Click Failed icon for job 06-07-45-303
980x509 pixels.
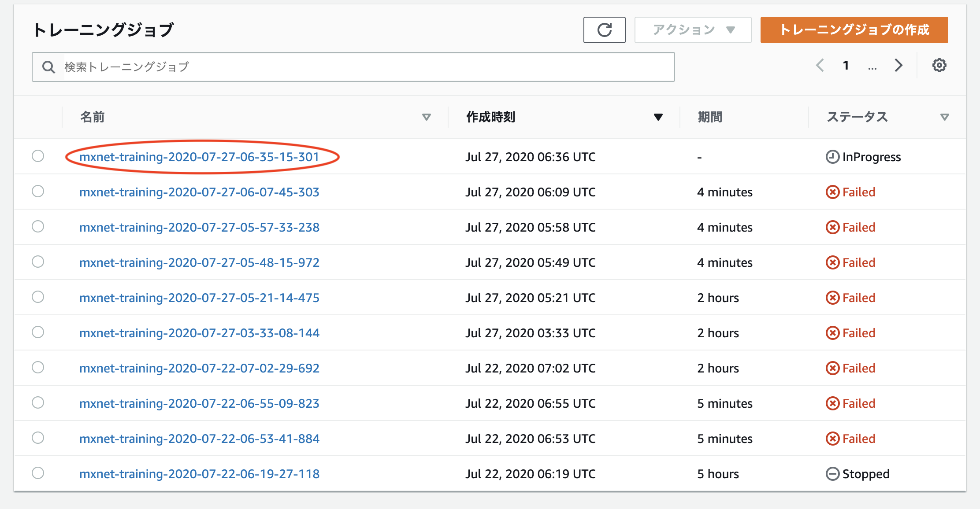tap(832, 192)
